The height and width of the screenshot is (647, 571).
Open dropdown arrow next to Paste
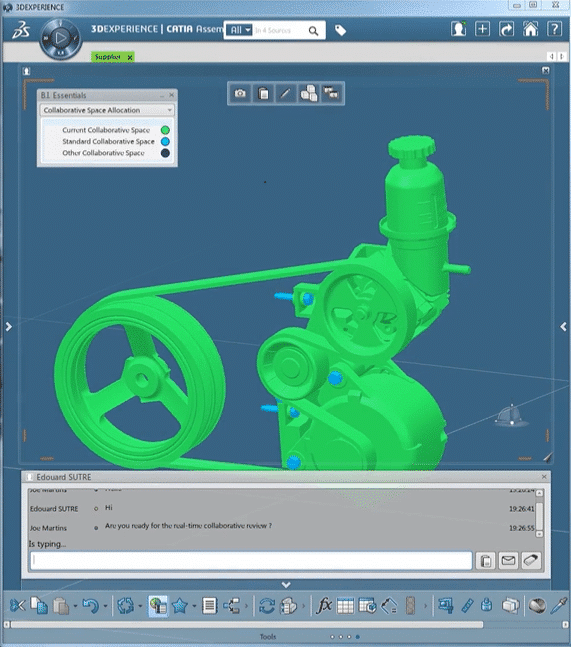click(x=75, y=606)
